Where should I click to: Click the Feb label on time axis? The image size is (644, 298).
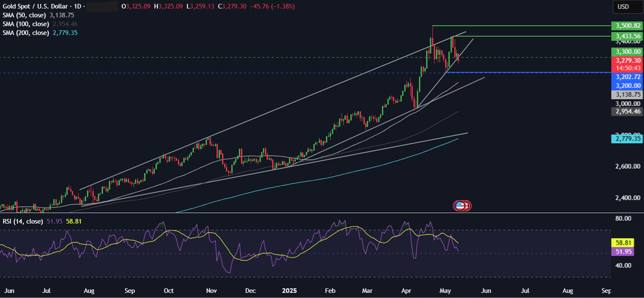pos(330,290)
